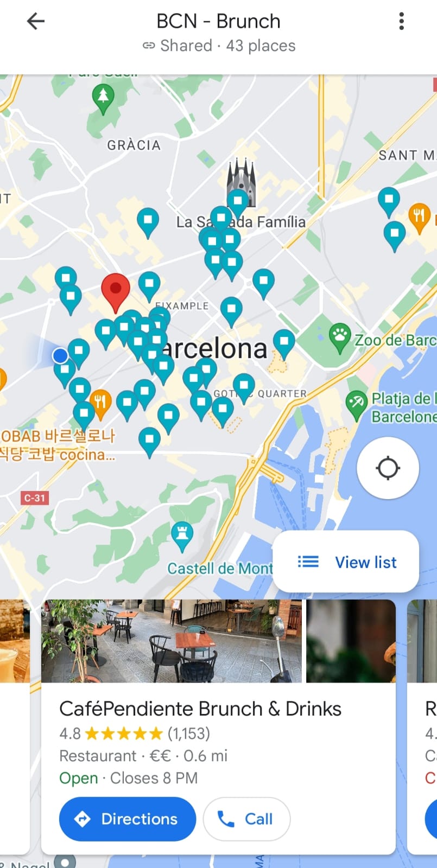
Task: Open the second CaféPendiente photo thumbnail
Action: point(351,641)
